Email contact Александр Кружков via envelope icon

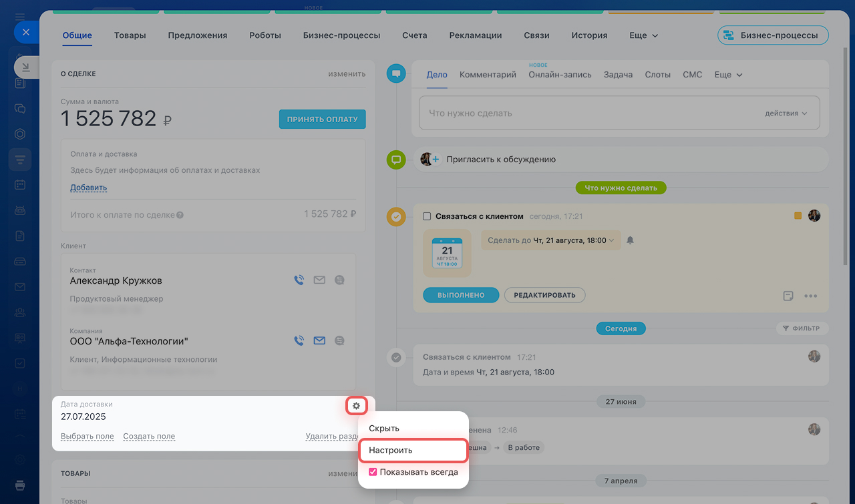(x=319, y=280)
